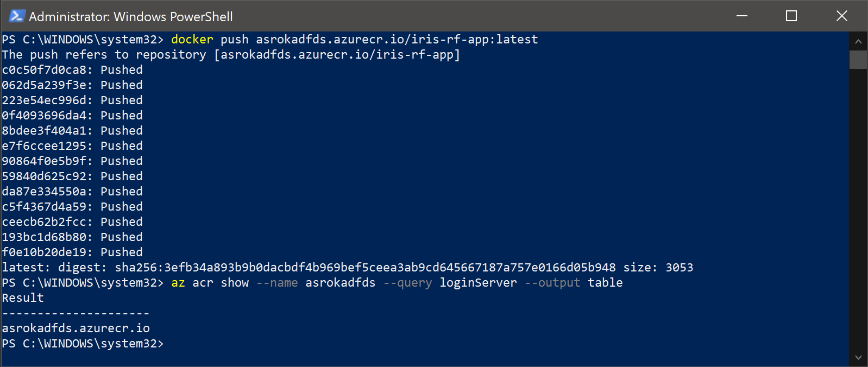Click the 'Administrator: Windows PowerShell' window title
The width and height of the screenshot is (868, 367).
[131, 17]
